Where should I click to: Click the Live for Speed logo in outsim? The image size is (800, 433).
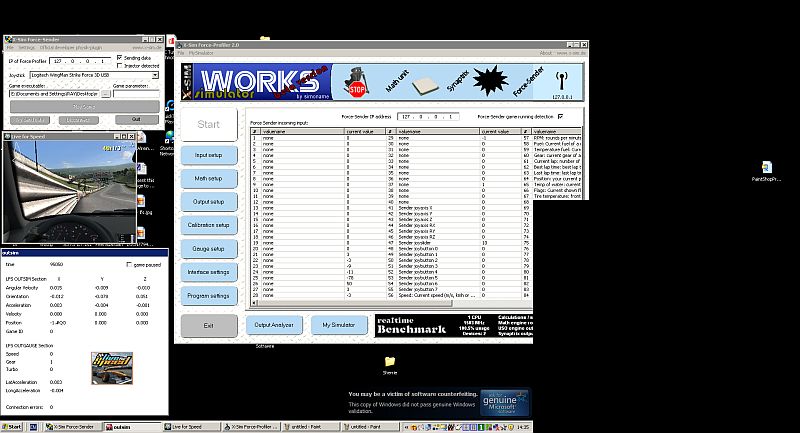pyautogui.click(x=112, y=368)
